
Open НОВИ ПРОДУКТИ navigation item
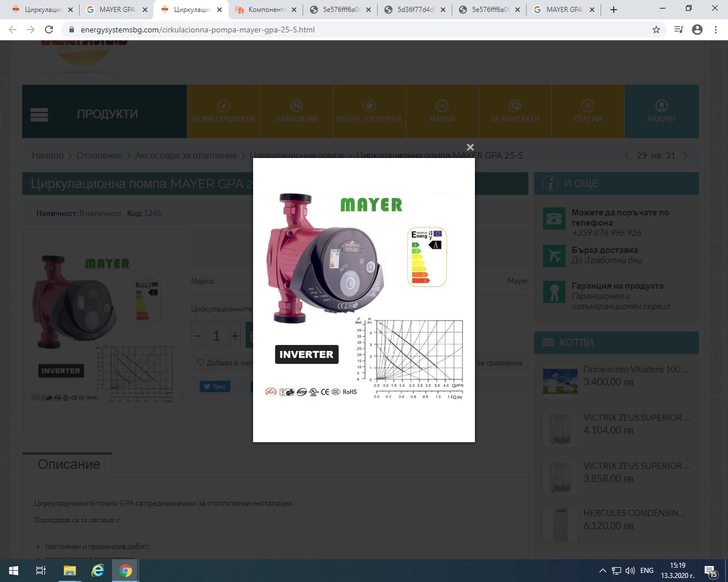pos(224,111)
